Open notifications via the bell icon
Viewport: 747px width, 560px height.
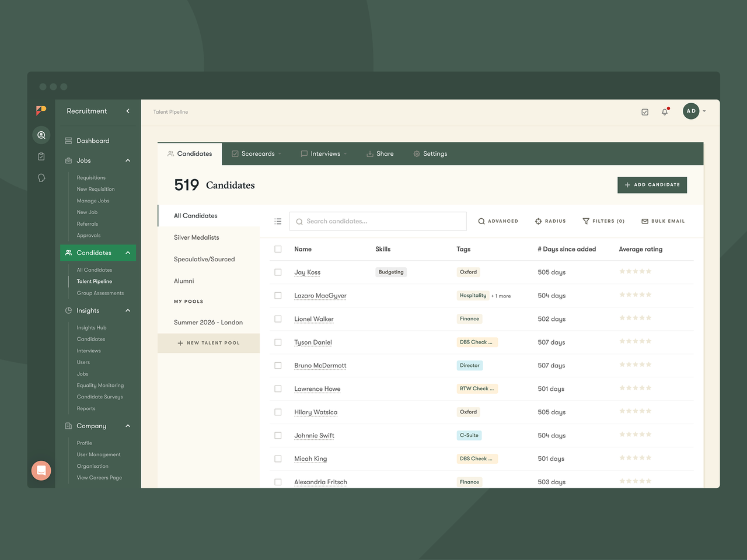click(x=665, y=111)
